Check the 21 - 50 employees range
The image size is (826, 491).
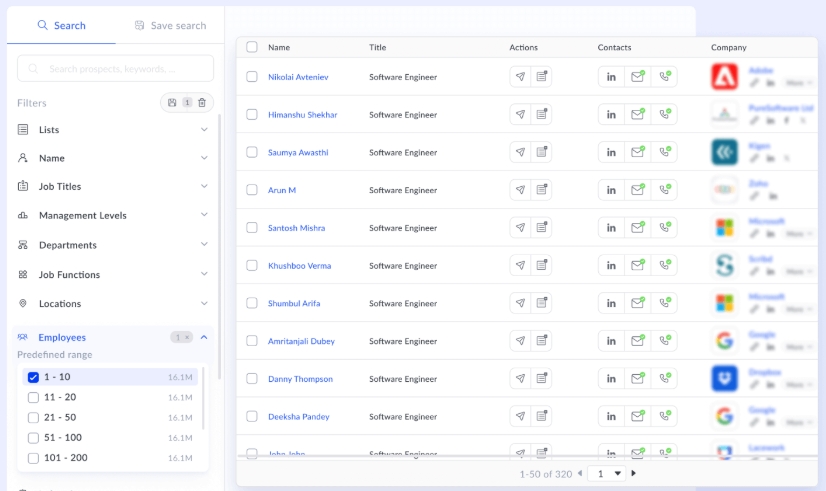pos(33,417)
